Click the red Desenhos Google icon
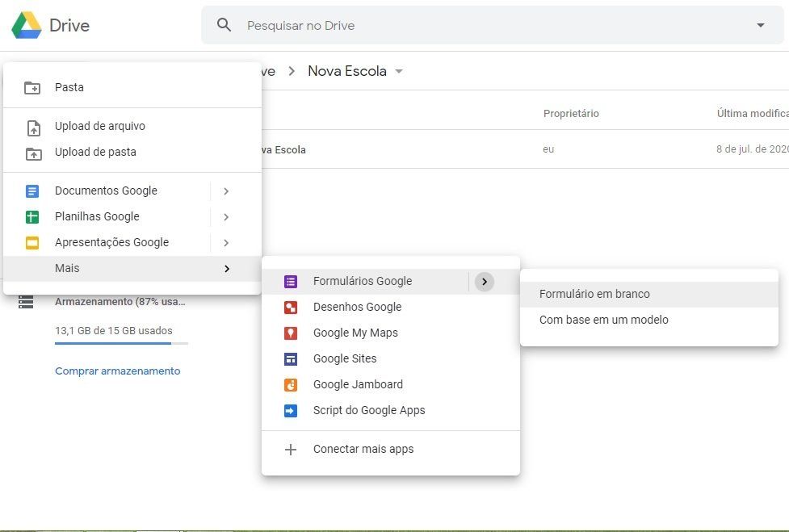789x532 pixels. pos(291,308)
